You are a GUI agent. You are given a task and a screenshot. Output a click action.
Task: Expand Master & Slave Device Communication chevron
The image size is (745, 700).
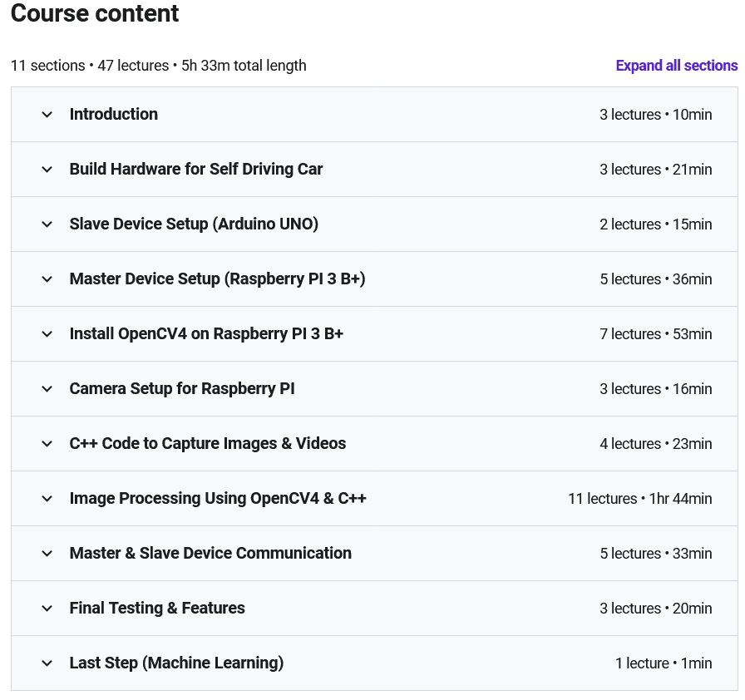coord(47,553)
